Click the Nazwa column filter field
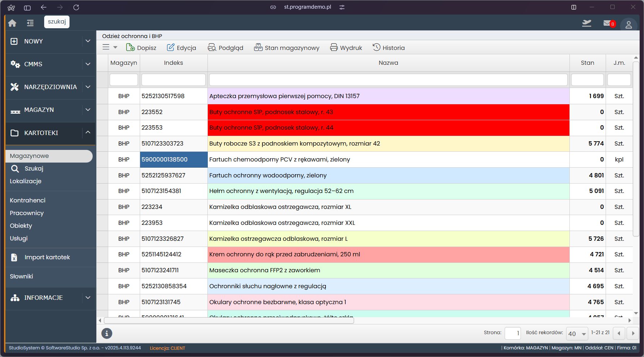The width and height of the screenshot is (644, 357). (x=388, y=80)
